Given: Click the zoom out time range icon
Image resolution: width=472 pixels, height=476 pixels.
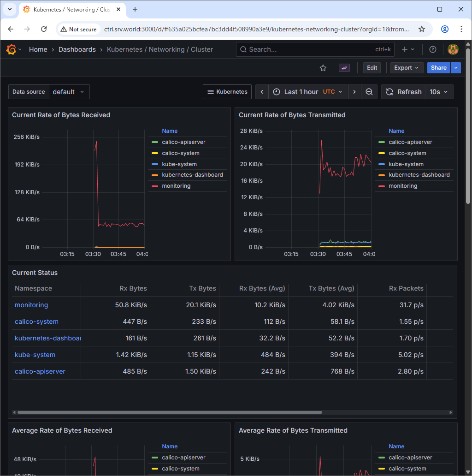Looking at the screenshot, I should tap(369, 92).
